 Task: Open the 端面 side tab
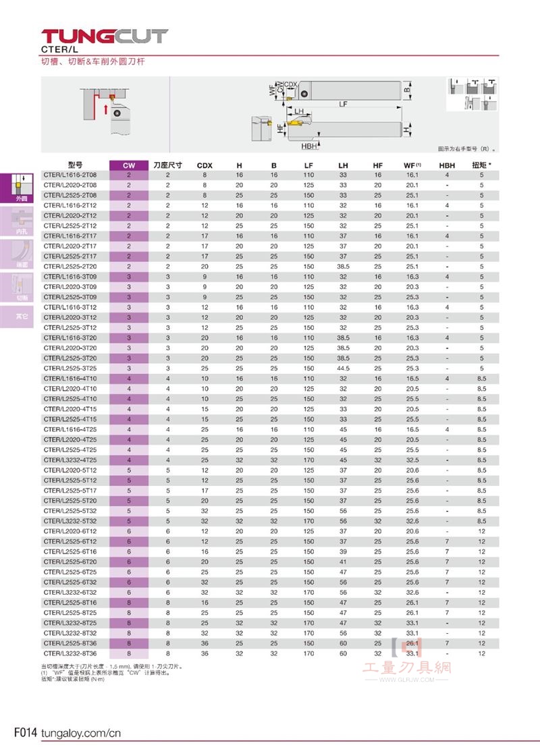pos(17,254)
